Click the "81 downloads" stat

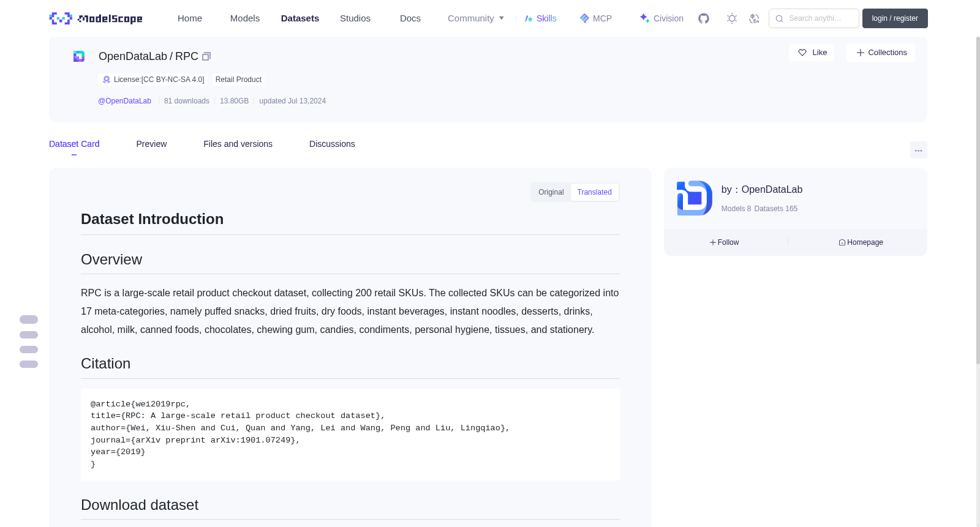[187, 101]
